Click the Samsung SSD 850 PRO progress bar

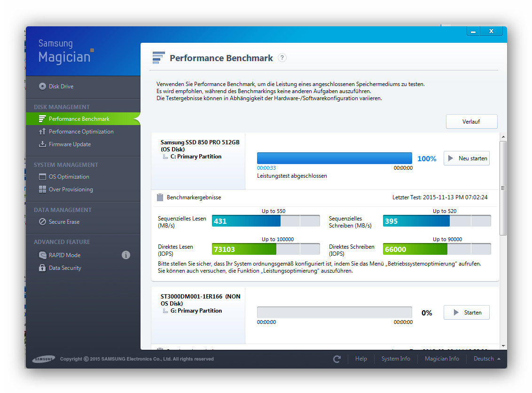pyautogui.click(x=335, y=158)
